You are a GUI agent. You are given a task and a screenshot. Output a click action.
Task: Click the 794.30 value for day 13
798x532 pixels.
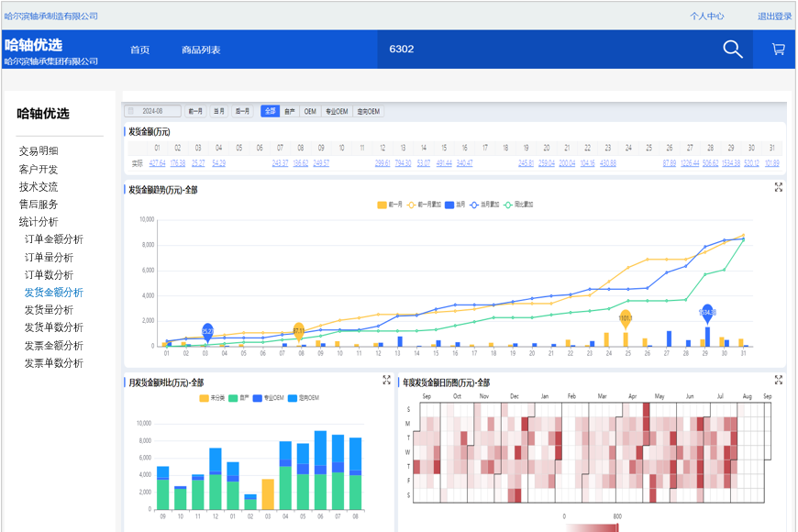tap(403, 163)
